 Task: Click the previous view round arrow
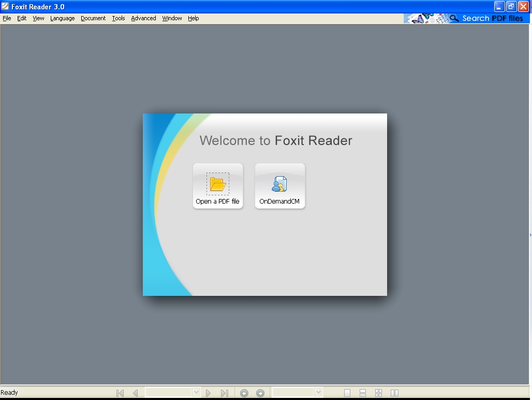coord(244,393)
